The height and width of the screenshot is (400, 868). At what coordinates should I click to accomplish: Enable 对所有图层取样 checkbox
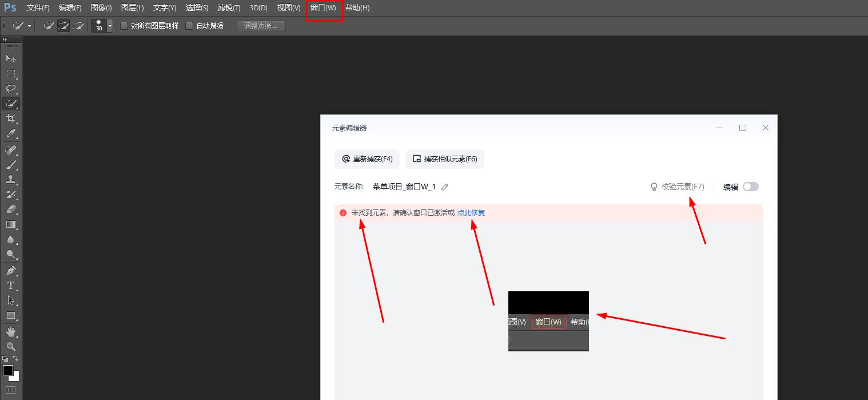click(124, 26)
